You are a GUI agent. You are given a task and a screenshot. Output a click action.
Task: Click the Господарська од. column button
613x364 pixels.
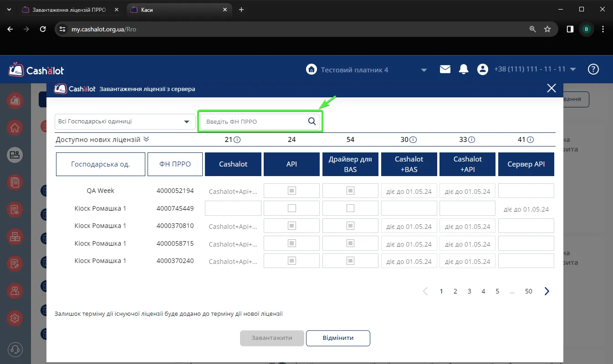(x=101, y=164)
